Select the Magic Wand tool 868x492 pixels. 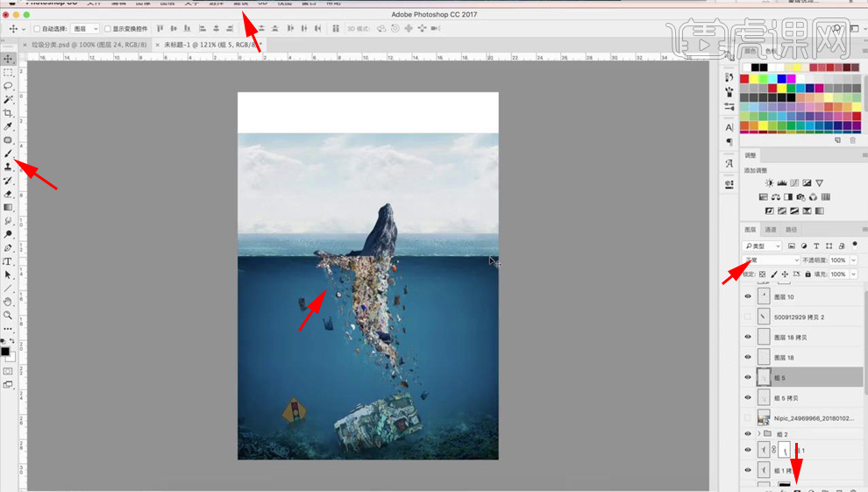pyautogui.click(x=8, y=100)
